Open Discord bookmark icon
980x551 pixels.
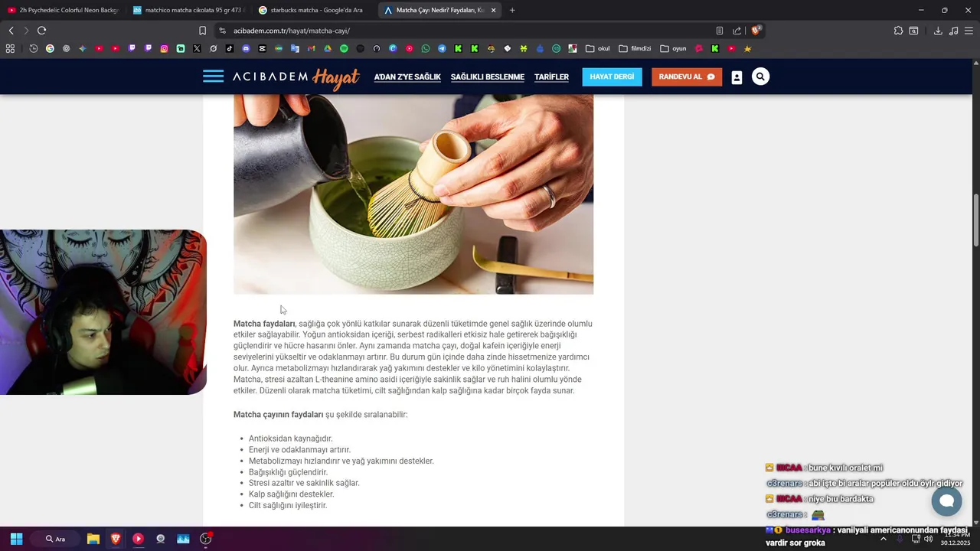tap(246, 48)
